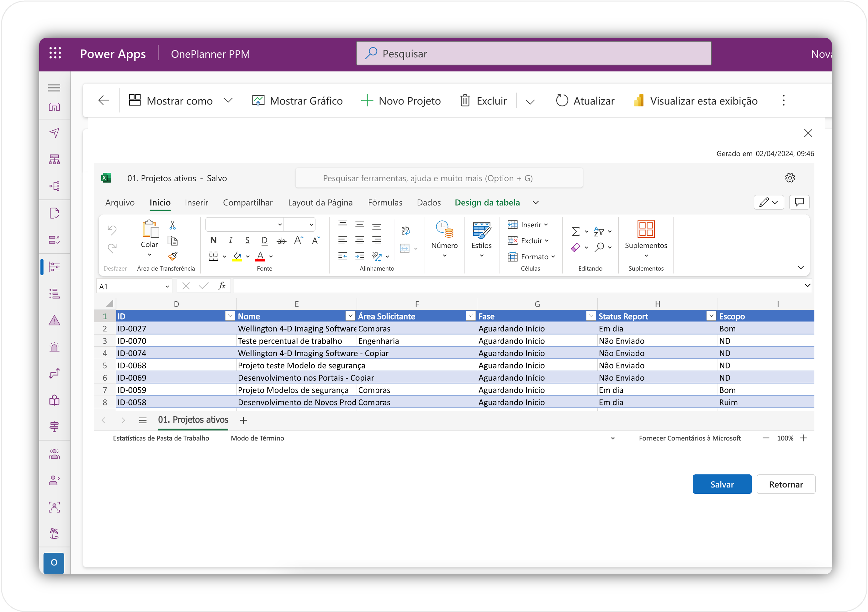Click the Redo arrow icon
Screen dimensions: 868x612
[112, 248]
